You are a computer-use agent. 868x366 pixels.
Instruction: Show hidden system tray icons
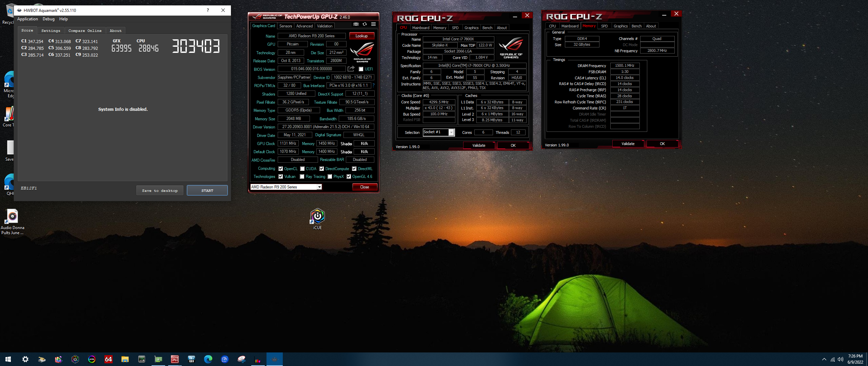pyautogui.click(x=824, y=359)
